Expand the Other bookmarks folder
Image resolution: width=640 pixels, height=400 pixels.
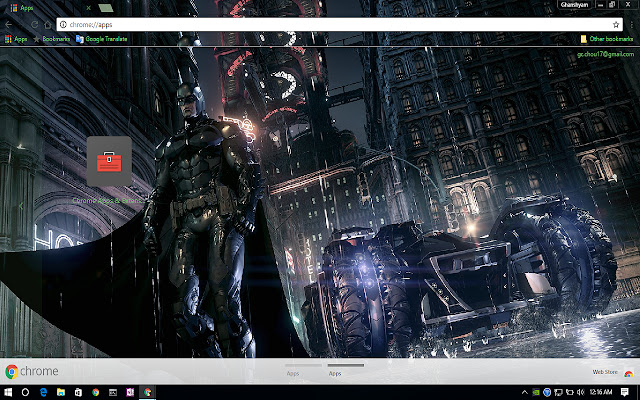pos(607,39)
